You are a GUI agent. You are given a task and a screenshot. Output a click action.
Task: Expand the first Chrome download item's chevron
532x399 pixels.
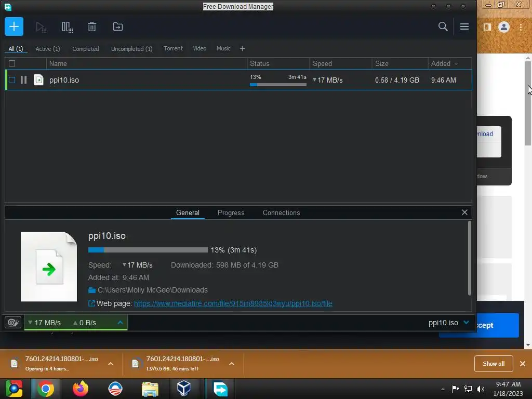(x=111, y=364)
